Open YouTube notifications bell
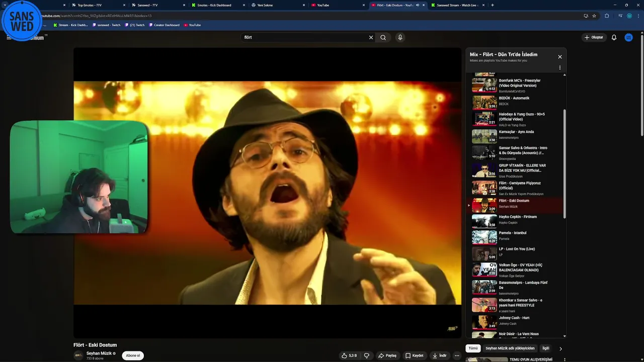Viewport: 644px width, 362px height. click(614, 37)
